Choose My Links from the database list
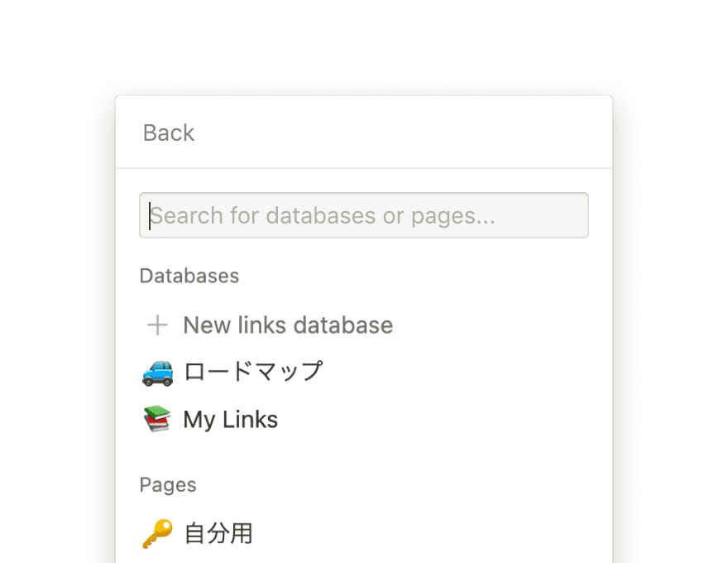This screenshot has height=563, width=728. (x=230, y=419)
